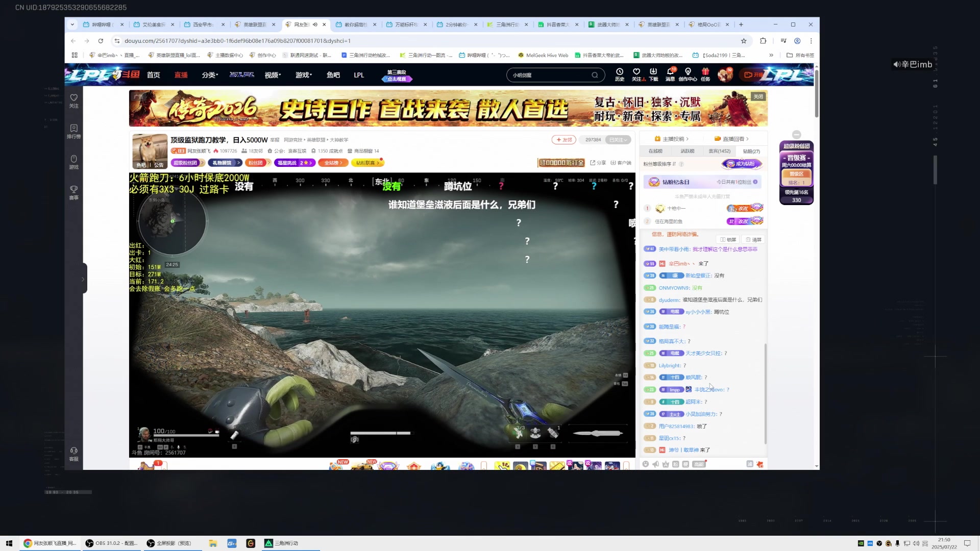Open 消息 notifications bell
Screen dimensions: 980x551
[670, 74]
